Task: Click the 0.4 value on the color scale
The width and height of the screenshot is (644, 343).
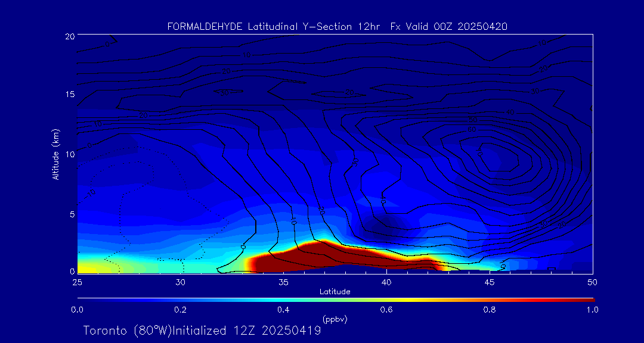Action: (284, 310)
